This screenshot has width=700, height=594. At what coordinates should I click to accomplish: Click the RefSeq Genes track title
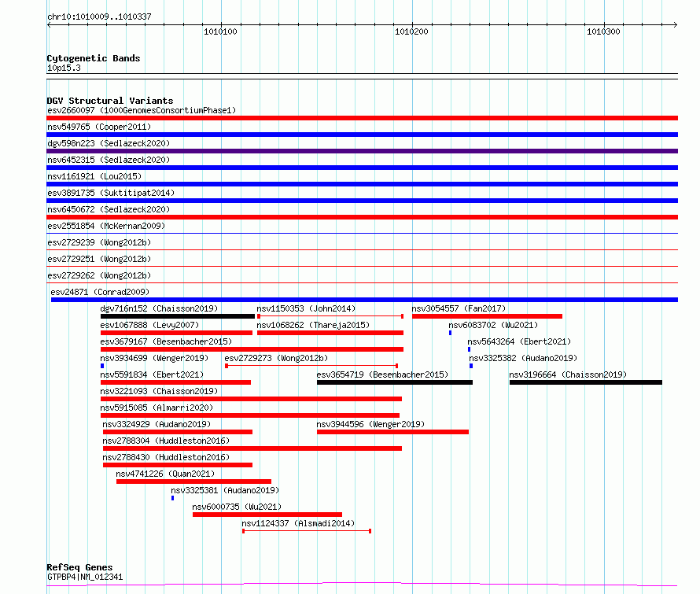point(79,568)
